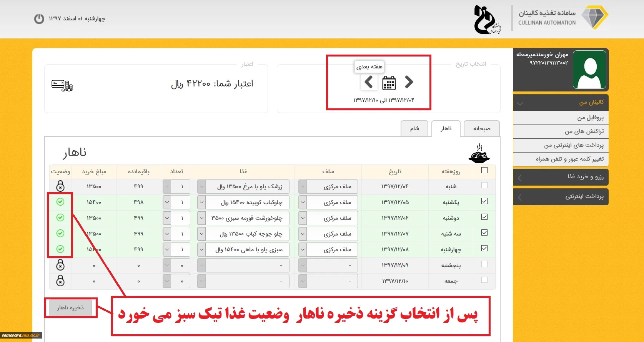
Task: Click green check status for Wednesday
Action: coord(60,249)
